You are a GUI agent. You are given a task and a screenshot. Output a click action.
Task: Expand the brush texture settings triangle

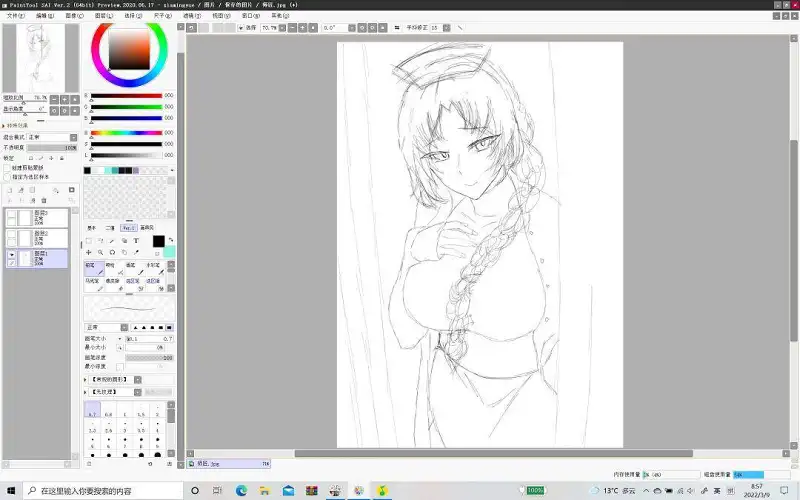click(86, 392)
